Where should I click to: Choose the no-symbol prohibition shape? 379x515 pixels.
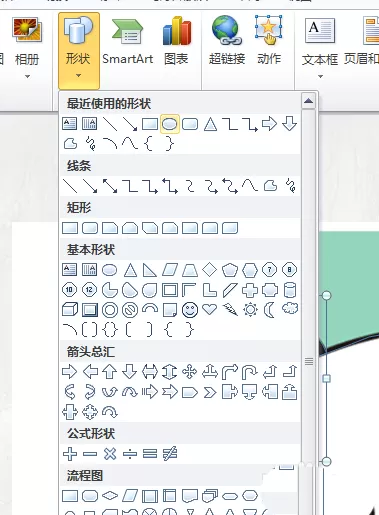coord(130,310)
